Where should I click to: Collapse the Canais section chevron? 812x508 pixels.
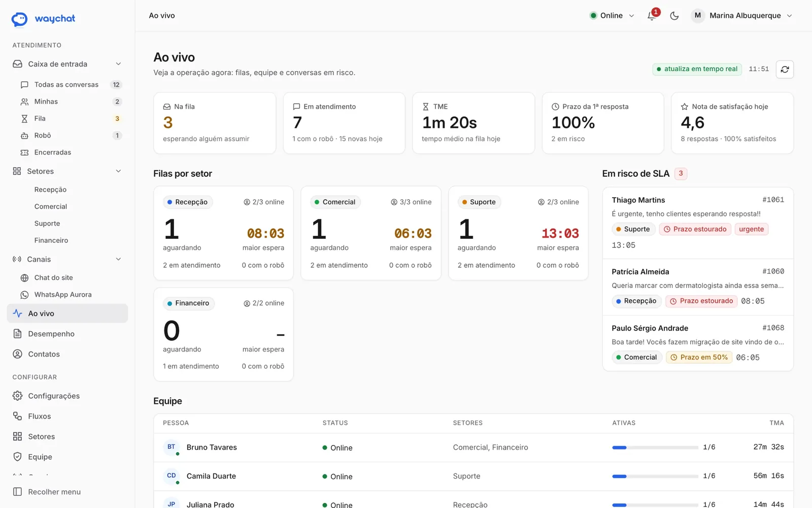[x=118, y=259]
